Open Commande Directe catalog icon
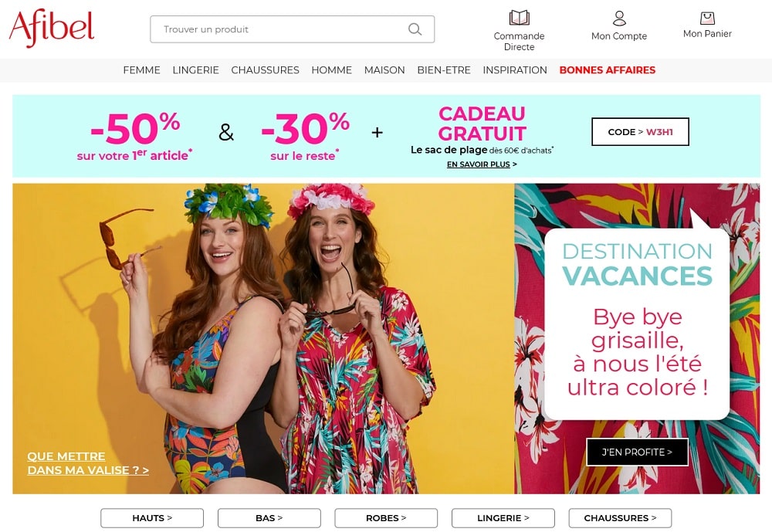This screenshot has height=532, width=772. tap(519, 18)
